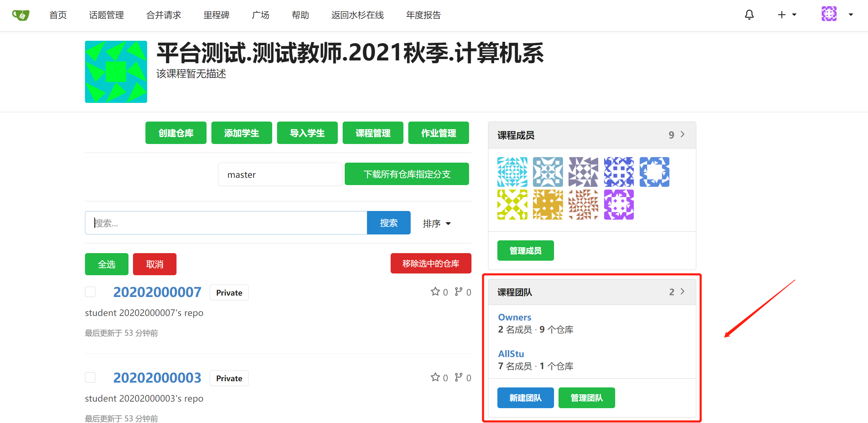The image size is (868, 423).
Task: Click the 作业管理 button
Action: 439,133
